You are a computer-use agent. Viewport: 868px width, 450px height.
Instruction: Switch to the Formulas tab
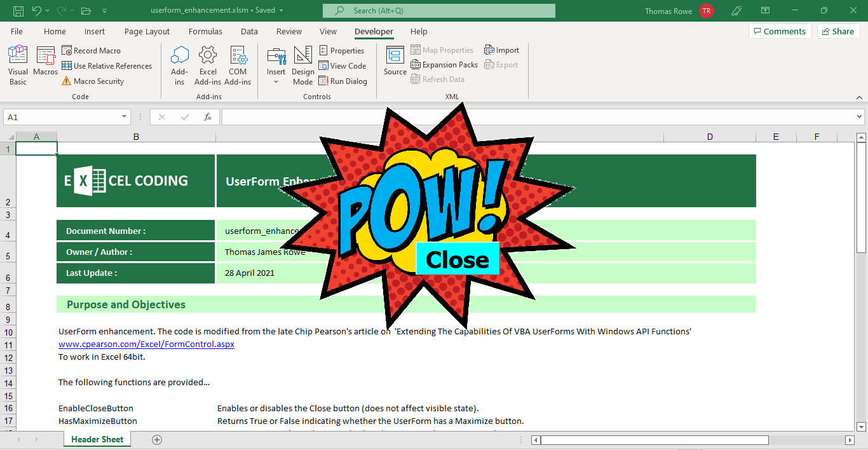coord(205,31)
